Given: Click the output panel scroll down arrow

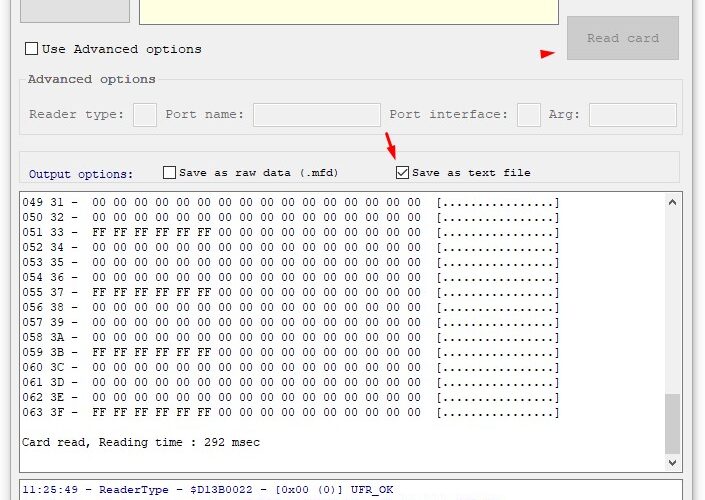Looking at the screenshot, I should click(673, 463).
